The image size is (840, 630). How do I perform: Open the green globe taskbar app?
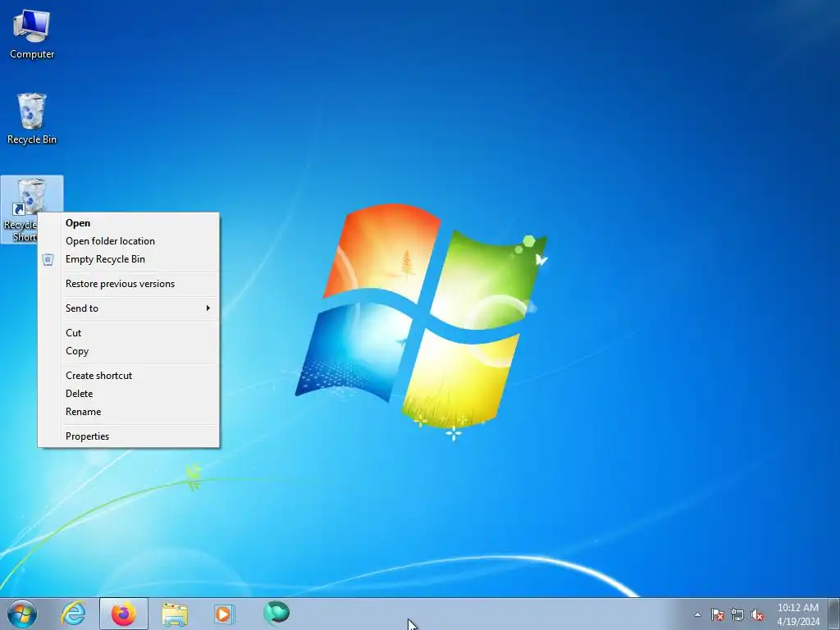276,613
